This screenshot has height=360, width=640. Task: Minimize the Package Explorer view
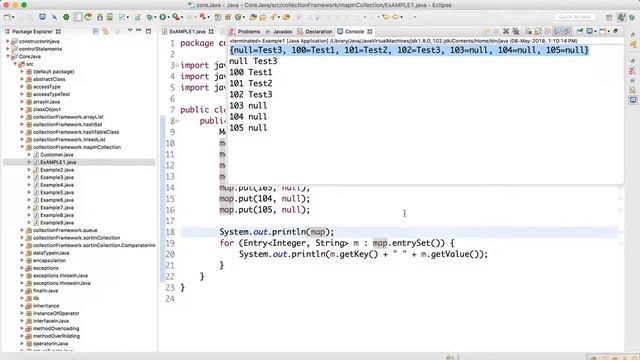(139, 31)
